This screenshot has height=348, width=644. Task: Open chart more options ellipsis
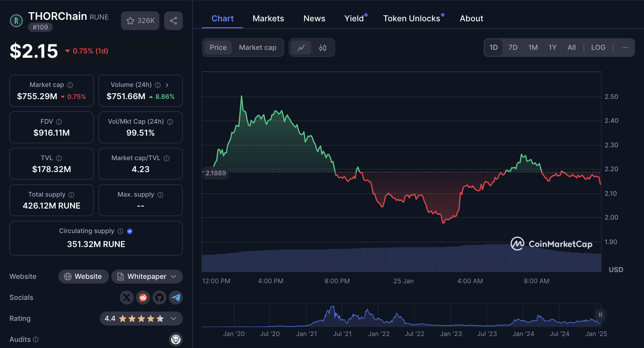625,48
